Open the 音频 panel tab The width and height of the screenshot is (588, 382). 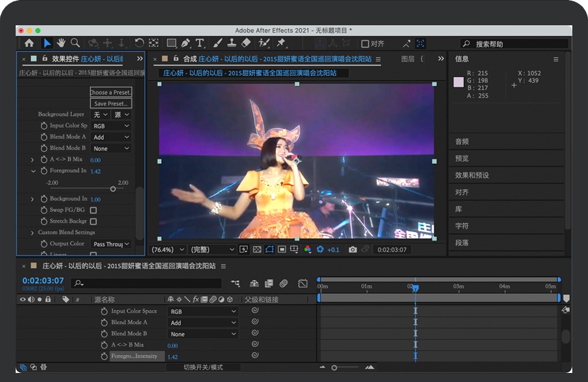462,142
